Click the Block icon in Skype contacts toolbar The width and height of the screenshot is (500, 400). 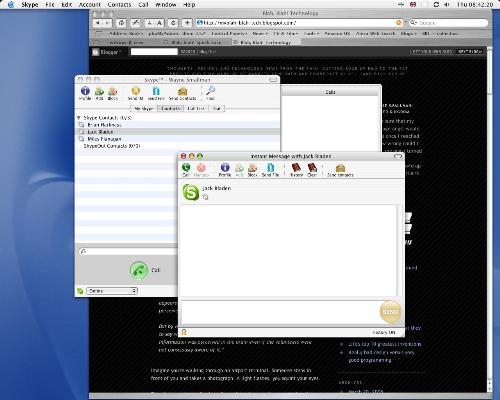click(113, 91)
